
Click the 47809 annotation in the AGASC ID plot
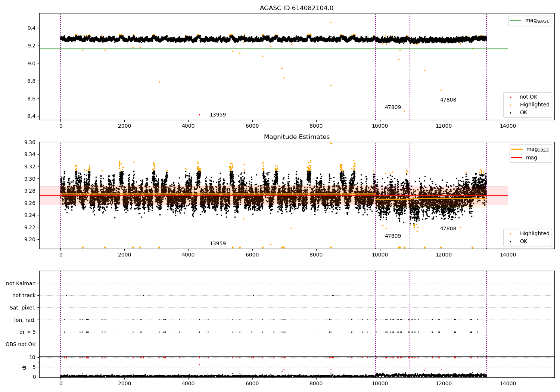[x=393, y=108]
